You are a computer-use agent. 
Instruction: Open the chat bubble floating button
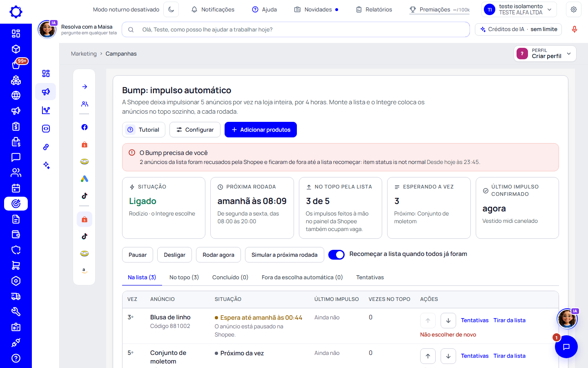(x=566, y=347)
